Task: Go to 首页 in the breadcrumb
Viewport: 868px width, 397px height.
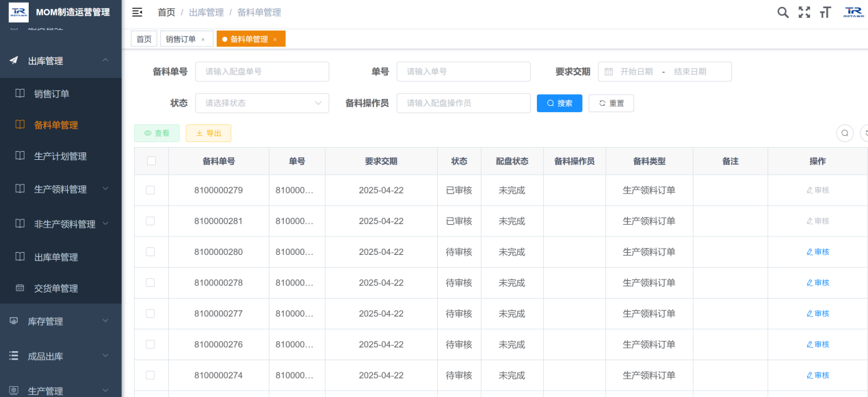Action: [x=166, y=12]
